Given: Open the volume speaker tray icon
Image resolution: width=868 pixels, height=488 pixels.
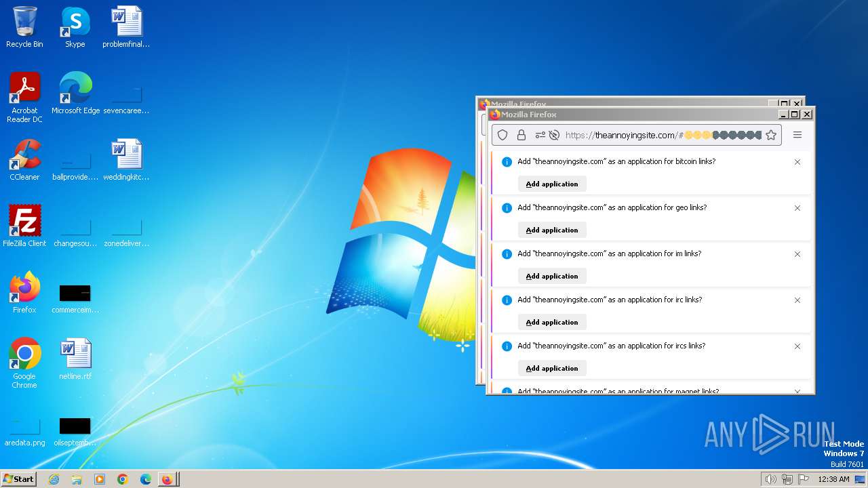Looking at the screenshot, I should (770, 479).
